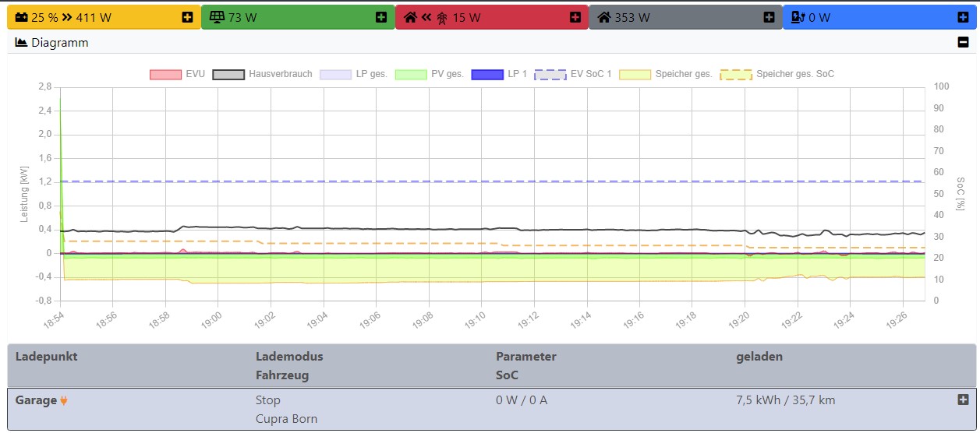Click the SoC header label in table

click(x=507, y=375)
